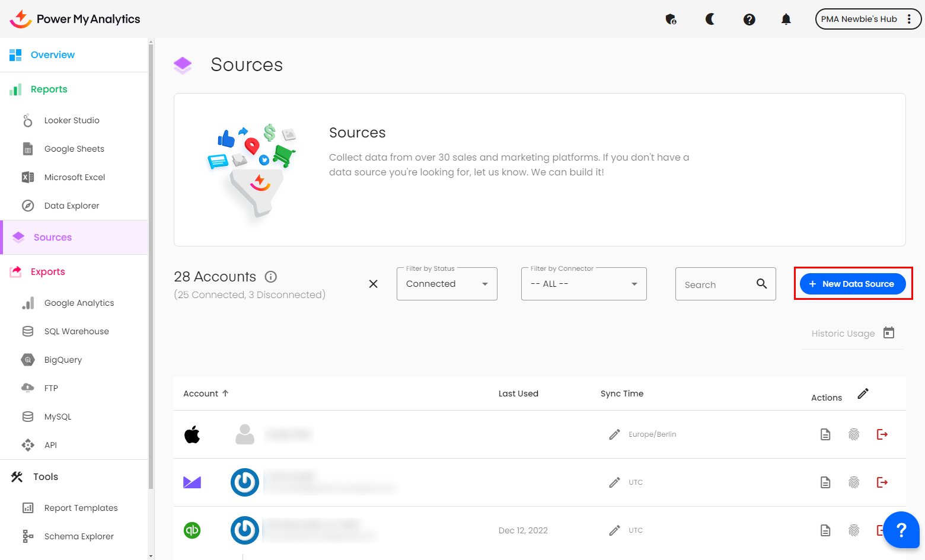Expand the Filter by Status dropdown
The image size is (925, 560).
[446, 284]
